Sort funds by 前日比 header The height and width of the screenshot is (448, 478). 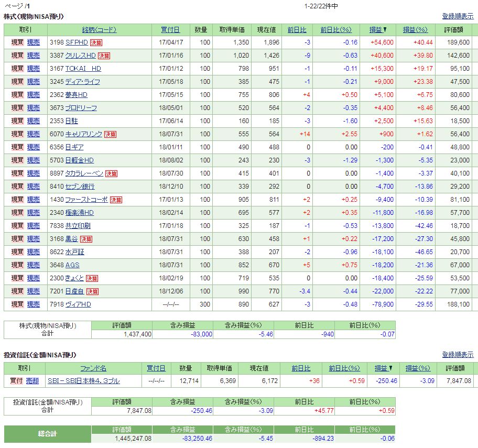coord(301,368)
